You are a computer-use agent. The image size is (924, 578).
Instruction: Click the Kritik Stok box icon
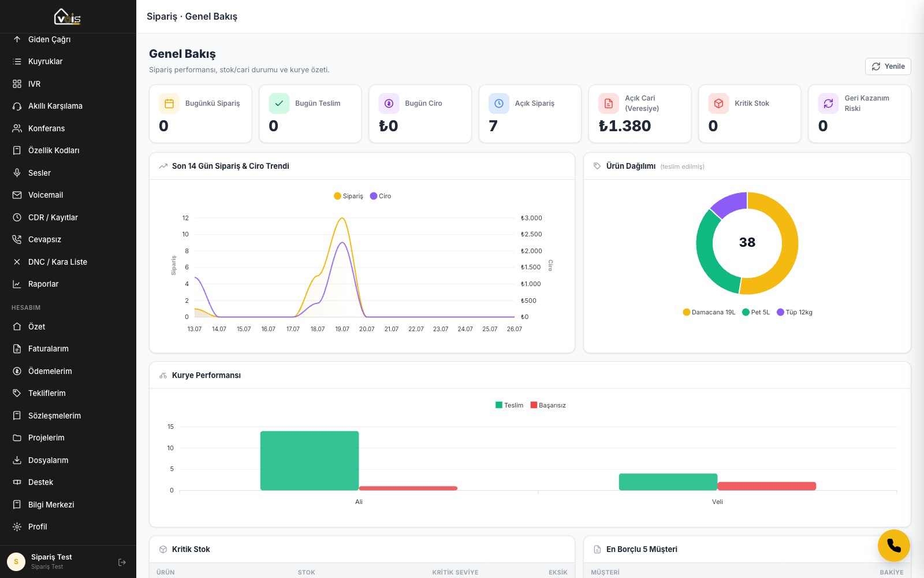(718, 103)
